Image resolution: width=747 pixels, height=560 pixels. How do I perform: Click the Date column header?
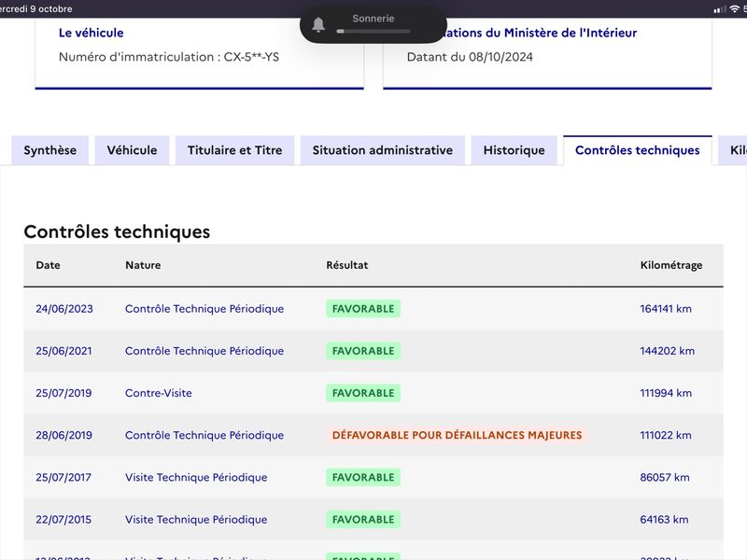pos(49,265)
